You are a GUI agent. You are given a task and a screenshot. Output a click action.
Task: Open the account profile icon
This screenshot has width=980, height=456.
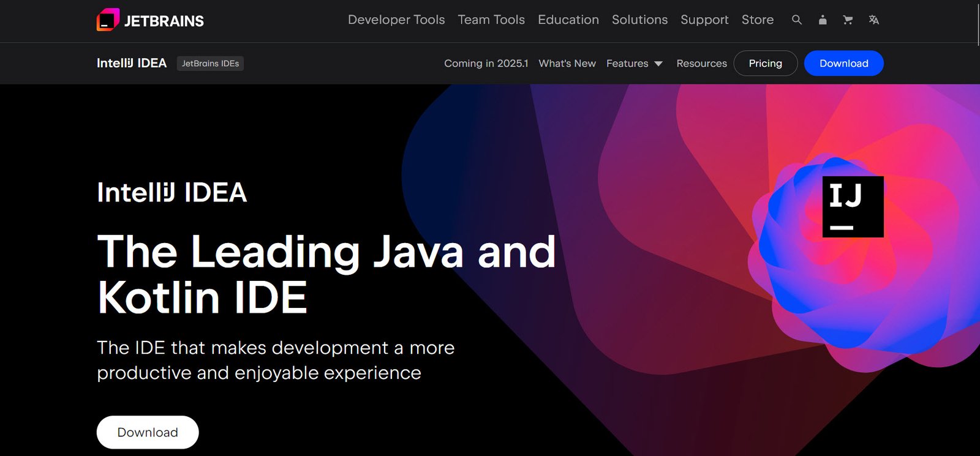tap(823, 20)
